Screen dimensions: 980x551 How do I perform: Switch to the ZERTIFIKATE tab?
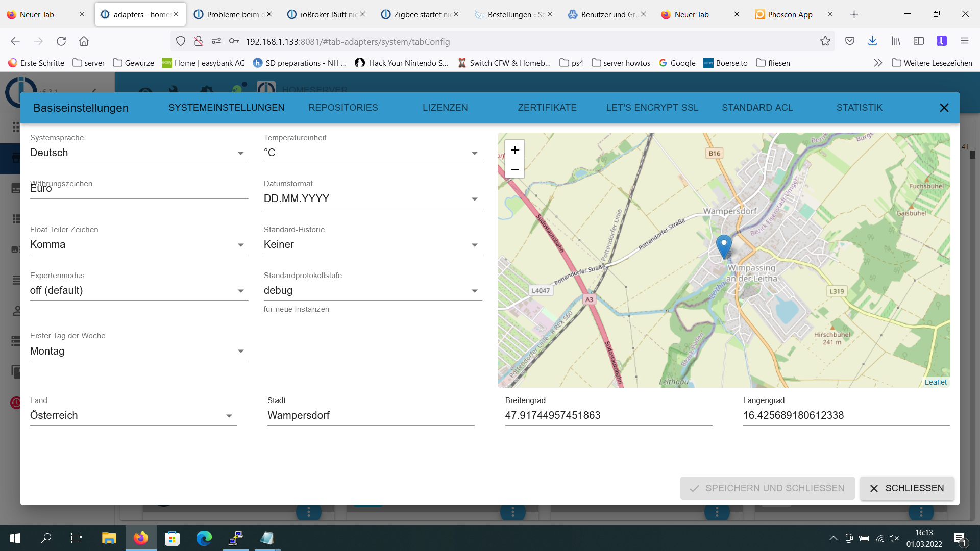point(547,108)
